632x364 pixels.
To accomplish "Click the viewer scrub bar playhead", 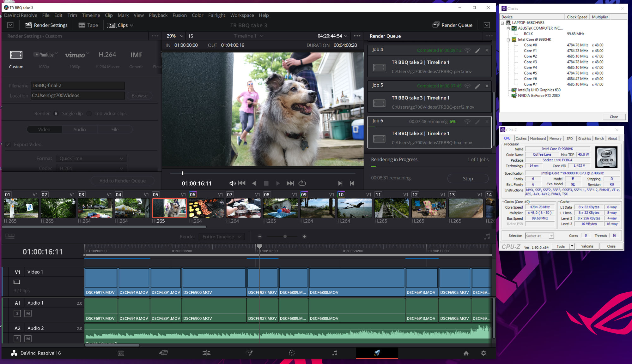I will click(183, 173).
